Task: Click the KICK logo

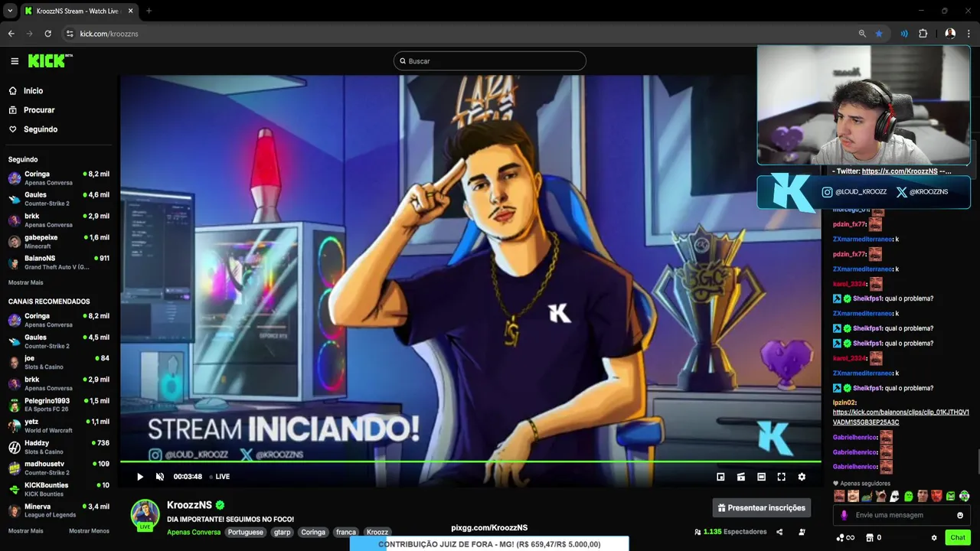Action: (50, 60)
